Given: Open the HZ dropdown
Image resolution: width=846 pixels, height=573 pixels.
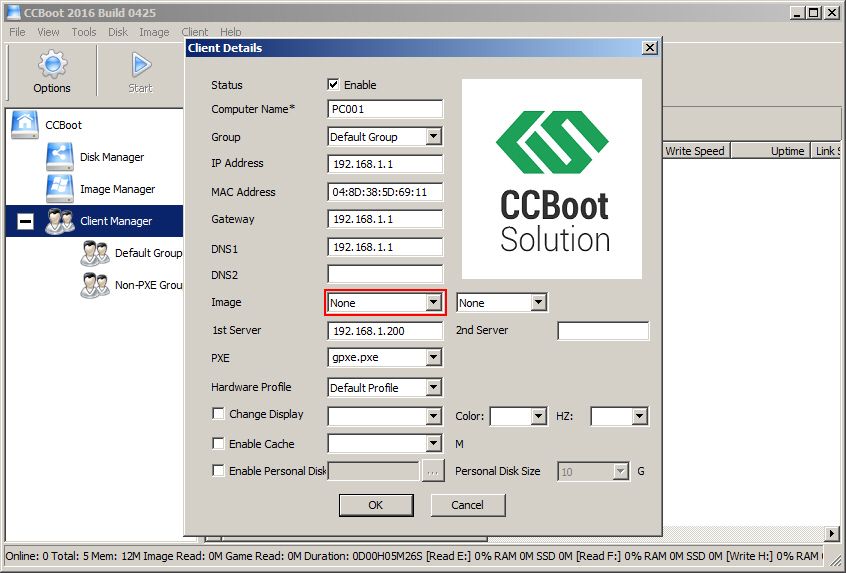Looking at the screenshot, I should 639,416.
